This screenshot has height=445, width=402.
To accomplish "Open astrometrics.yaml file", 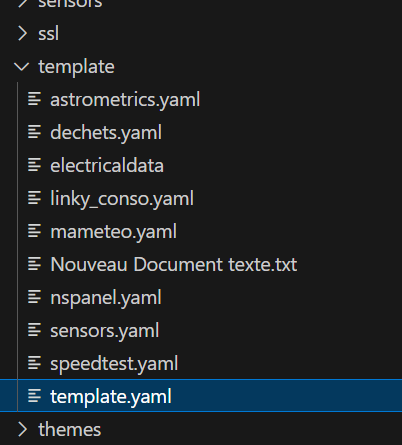I will point(125,99).
